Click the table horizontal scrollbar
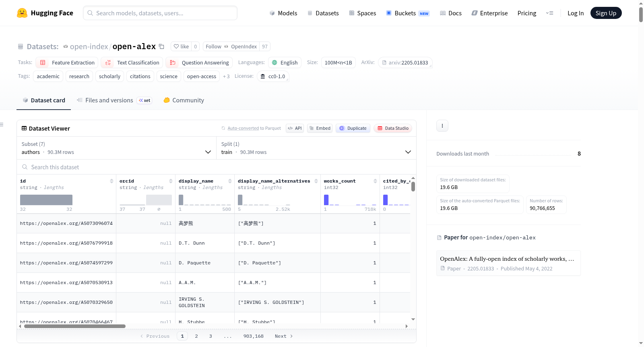Screen dimensions: 644x347 [75, 326]
